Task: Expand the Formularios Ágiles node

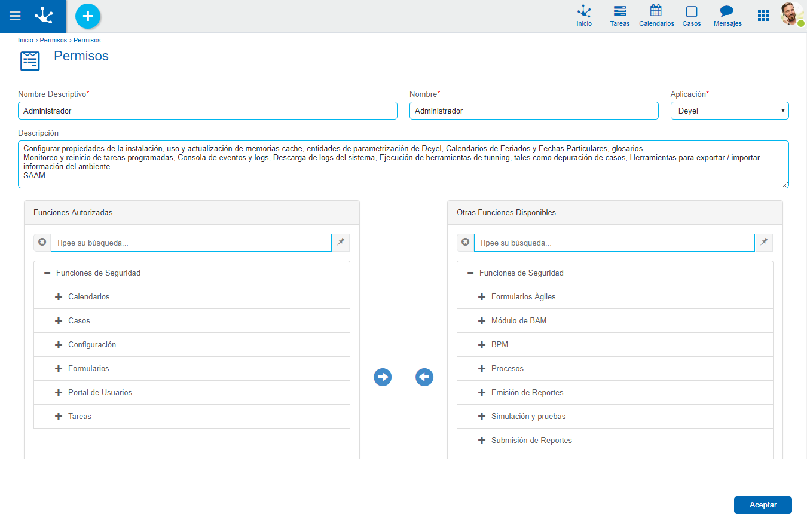Action: [482, 297]
